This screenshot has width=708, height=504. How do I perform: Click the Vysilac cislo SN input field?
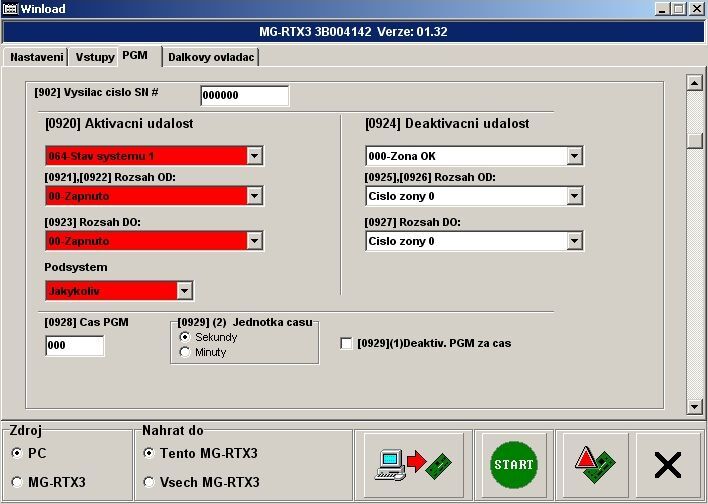click(243, 96)
